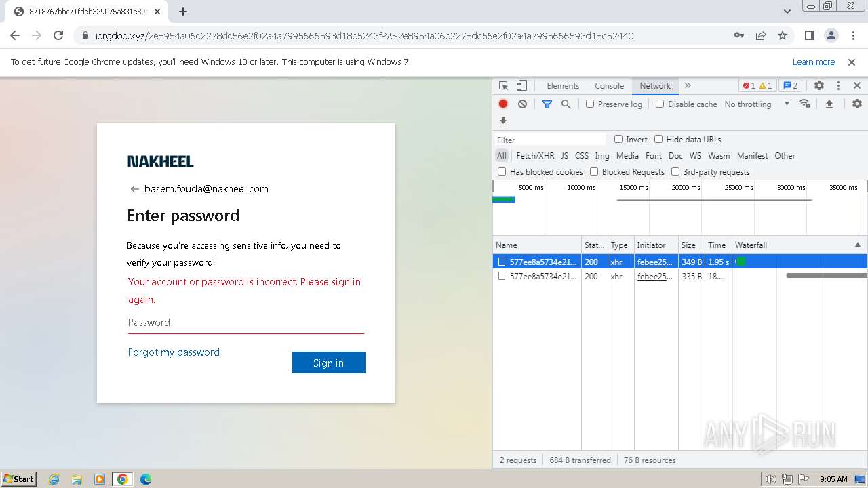Go back to the email entry arrow
Screen dimensions: 868x488
[x=134, y=189]
